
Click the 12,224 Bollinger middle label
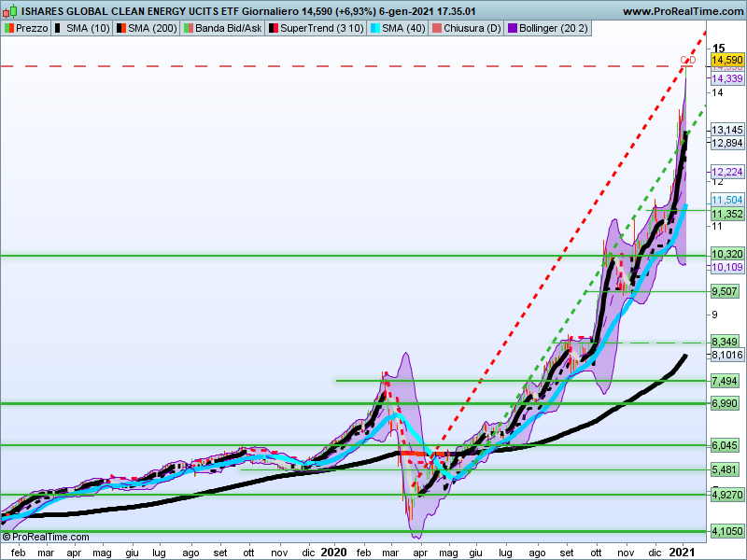pos(727,172)
